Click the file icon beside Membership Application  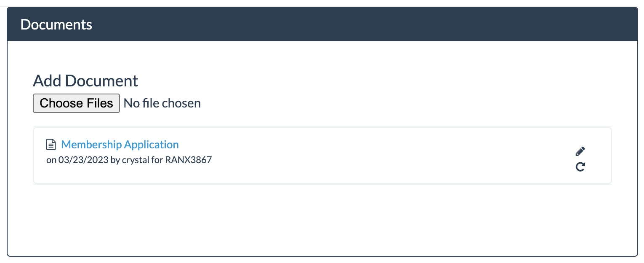(51, 145)
